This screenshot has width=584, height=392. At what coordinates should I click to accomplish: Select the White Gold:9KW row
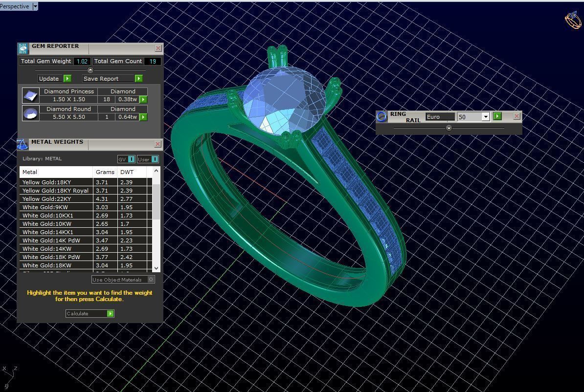click(x=86, y=207)
